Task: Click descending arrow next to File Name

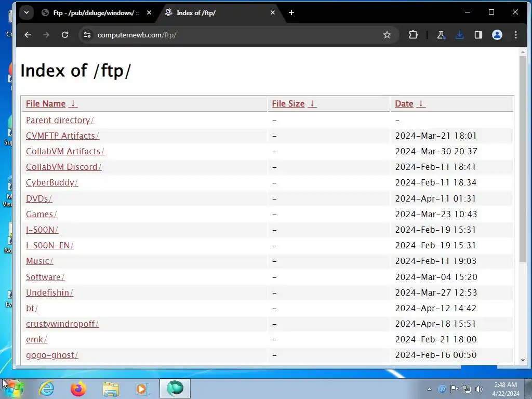Action: (x=73, y=104)
